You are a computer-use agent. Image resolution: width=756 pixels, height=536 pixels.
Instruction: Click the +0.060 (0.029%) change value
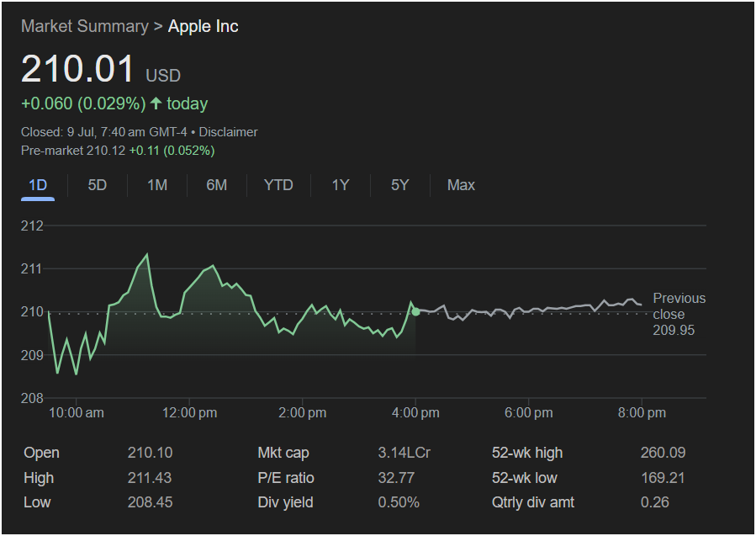[83, 103]
